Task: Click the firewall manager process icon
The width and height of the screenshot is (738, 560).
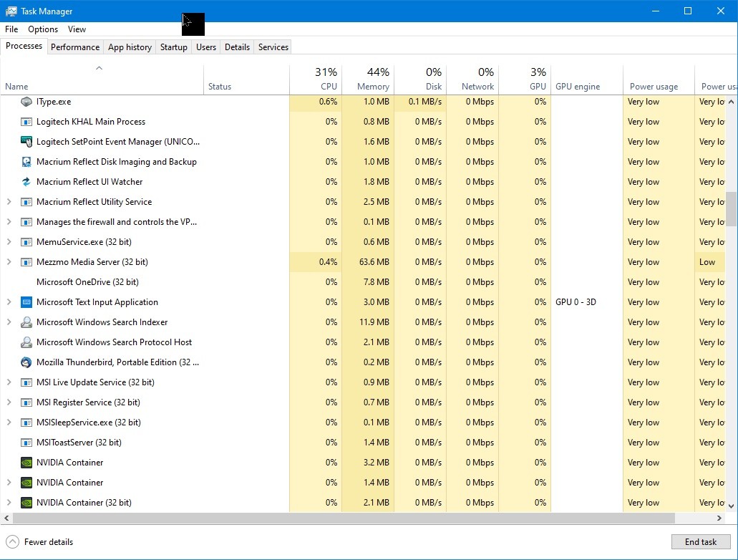Action: [x=26, y=222]
